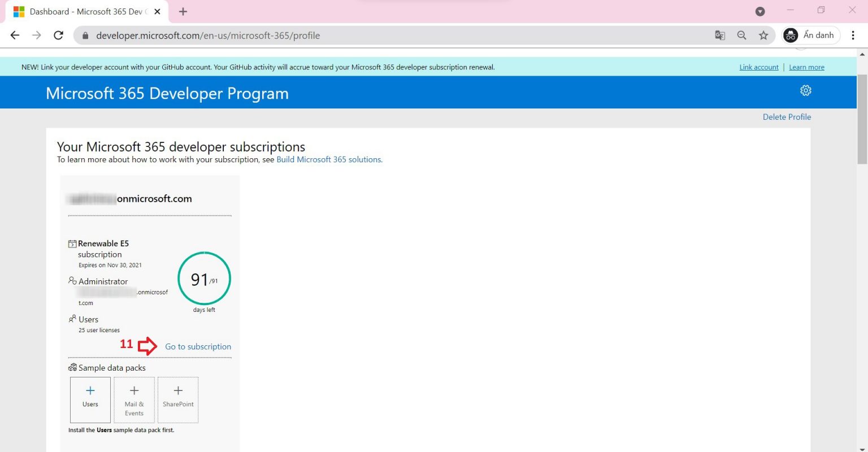Image resolution: width=868 pixels, height=452 pixels.
Task: Click the 91 days left progress circle
Action: (x=204, y=279)
